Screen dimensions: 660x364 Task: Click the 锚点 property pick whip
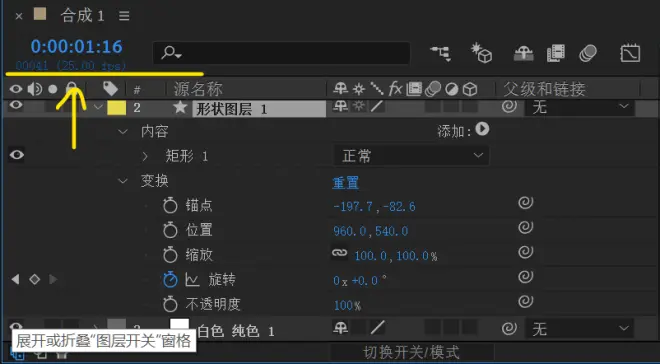click(x=525, y=203)
